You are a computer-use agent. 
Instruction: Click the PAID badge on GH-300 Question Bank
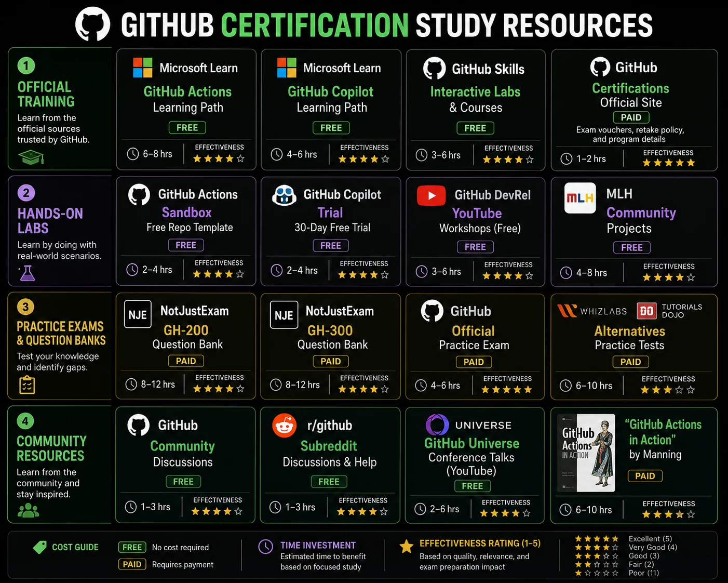pyautogui.click(x=331, y=361)
